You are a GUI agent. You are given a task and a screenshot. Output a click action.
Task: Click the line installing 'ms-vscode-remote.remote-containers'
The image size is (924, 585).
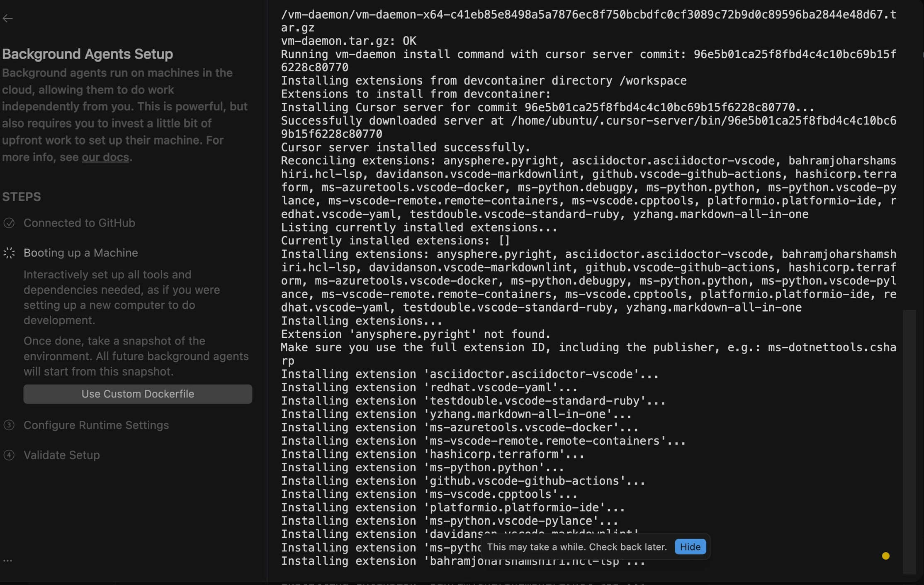[484, 441]
